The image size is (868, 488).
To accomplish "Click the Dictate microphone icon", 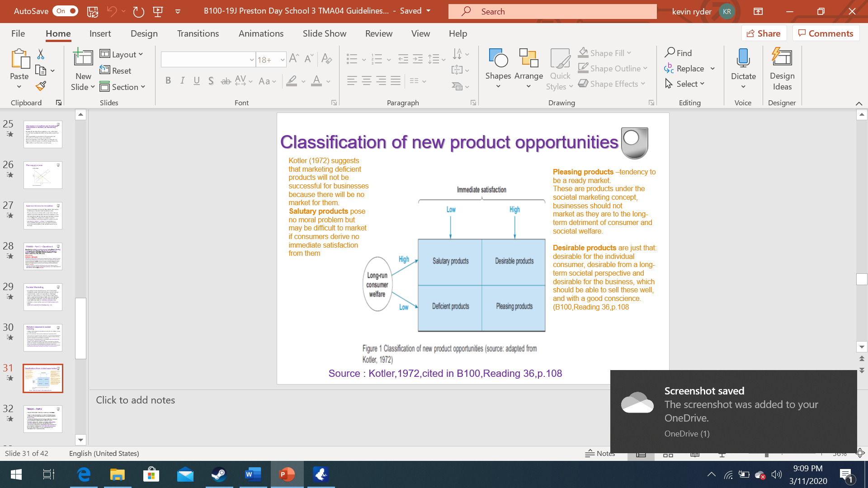I will coord(743,59).
